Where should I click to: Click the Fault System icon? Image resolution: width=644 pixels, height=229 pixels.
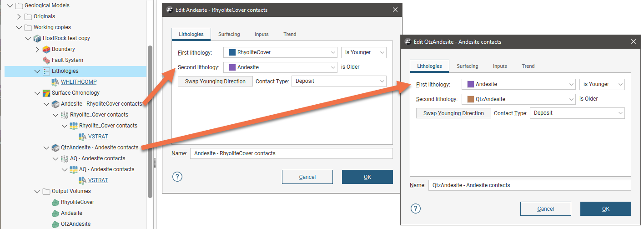click(46, 60)
